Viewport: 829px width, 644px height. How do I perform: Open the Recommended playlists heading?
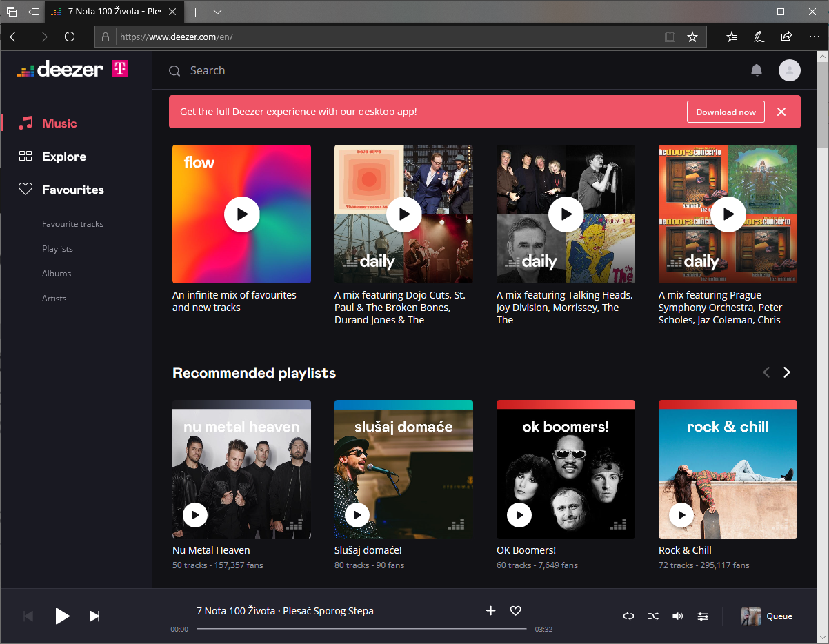[254, 373]
